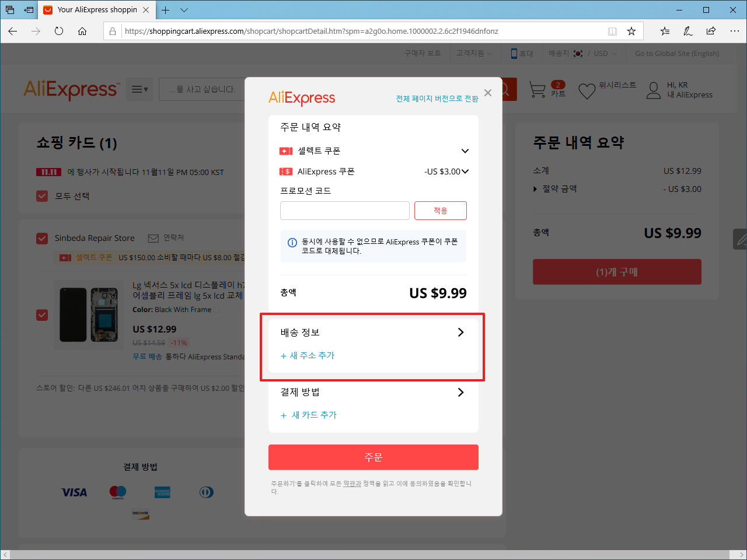Apply the promotion code with 적용

(x=441, y=211)
